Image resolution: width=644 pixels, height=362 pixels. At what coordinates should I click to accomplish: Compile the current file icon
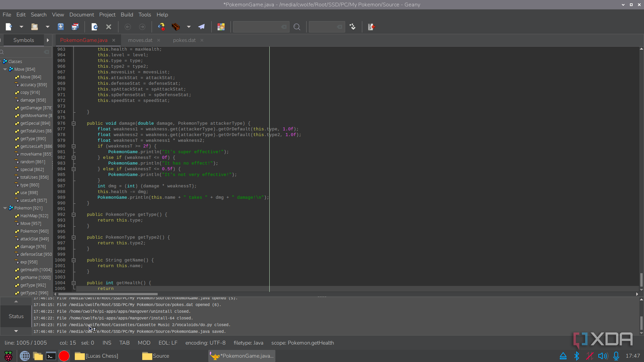click(161, 27)
